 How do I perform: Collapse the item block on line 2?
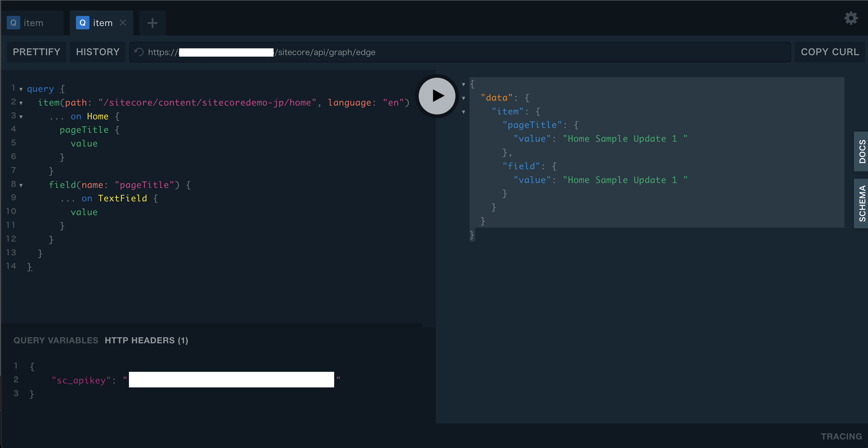pyautogui.click(x=21, y=103)
